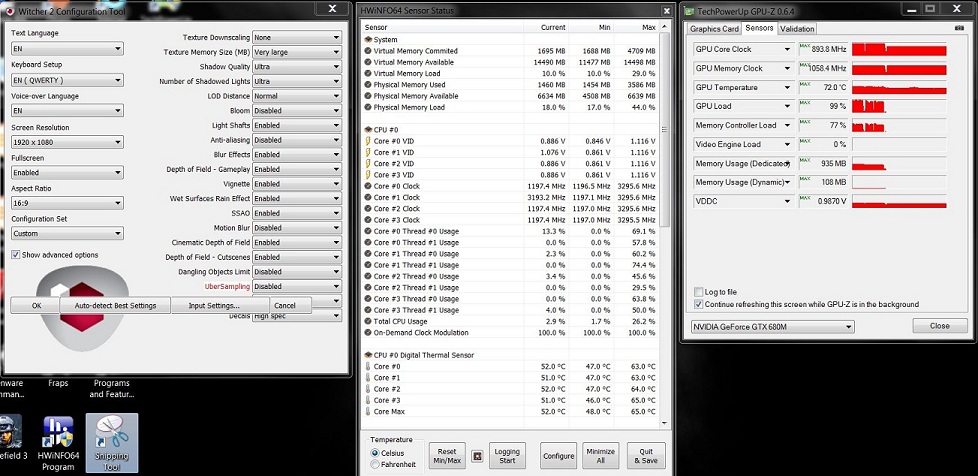Screen dimensions: 978x476
Task: Open the Texture Downscaling dropdown
Action: (297, 37)
